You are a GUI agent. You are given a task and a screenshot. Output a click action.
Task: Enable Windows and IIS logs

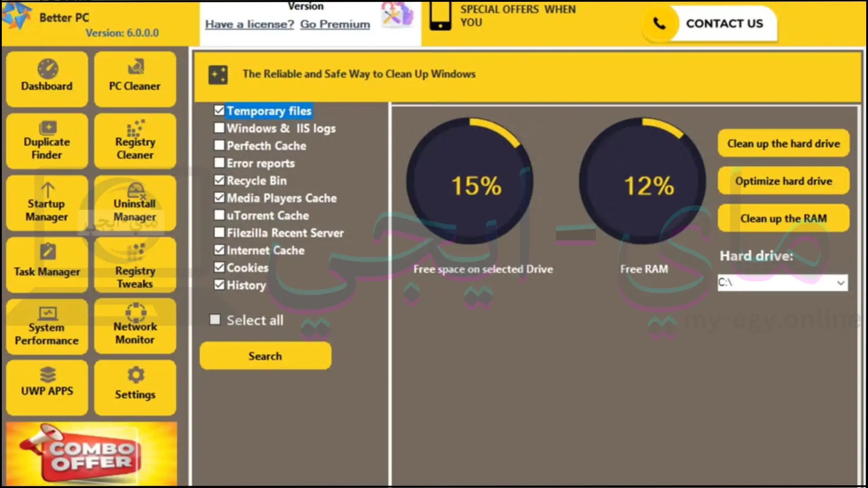point(220,127)
